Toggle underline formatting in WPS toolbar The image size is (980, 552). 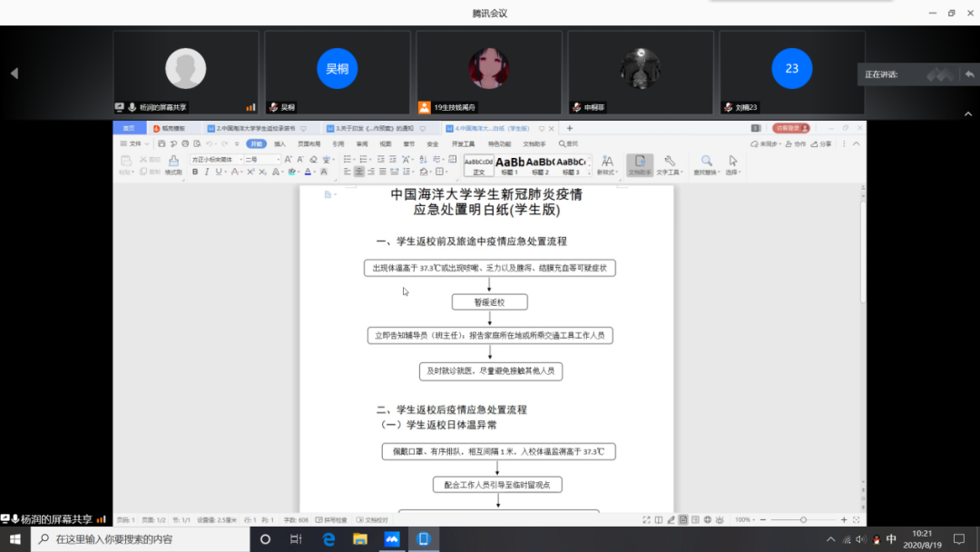pos(218,172)
